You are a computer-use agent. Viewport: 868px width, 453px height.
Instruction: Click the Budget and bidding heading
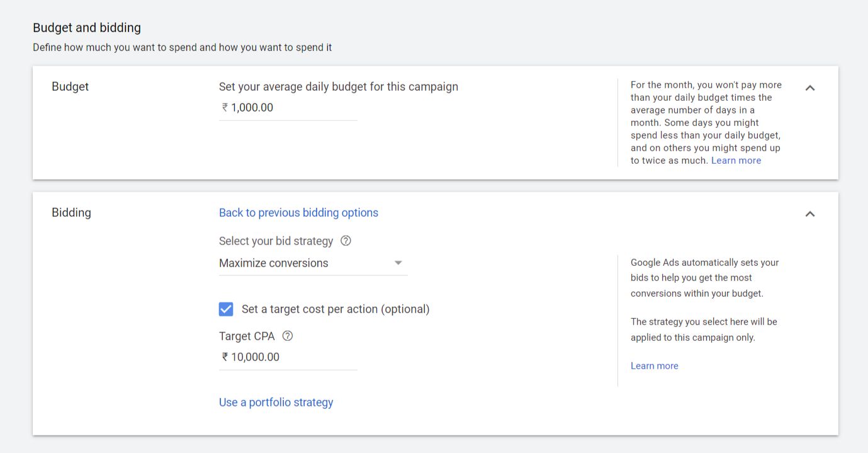86,28
